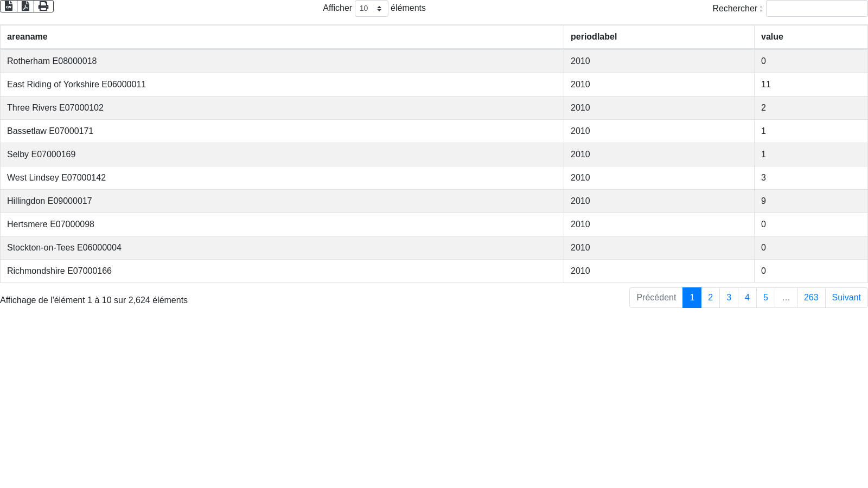
Task: Click the East Riding of Yorkshire row
Action: coord(76,85)
